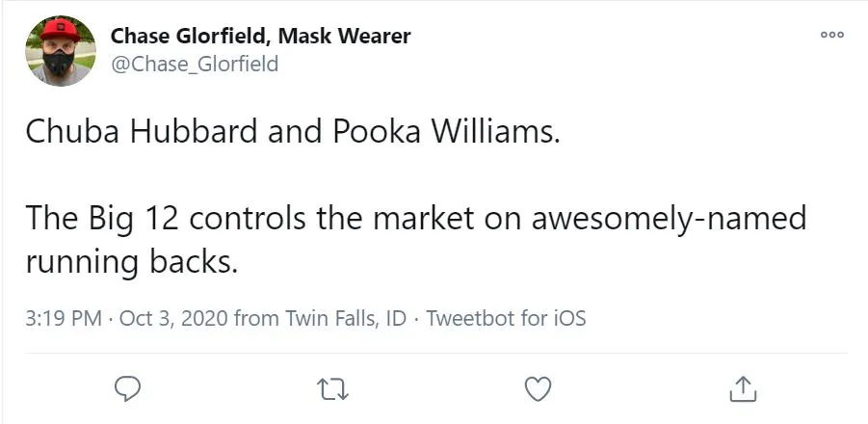
Task: Reply to Chase Glorfield's tweet
Action: pos(127,388)
